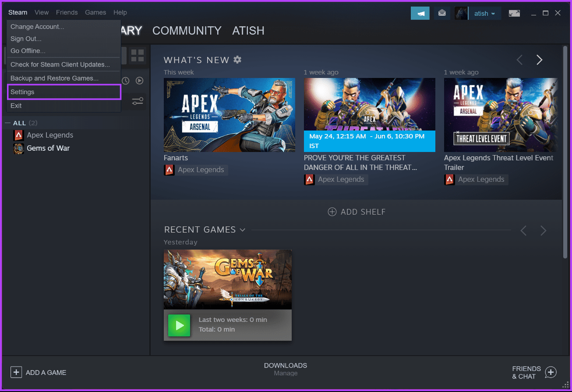
Task: Open What's New gear settings
Action: [237, 60]
